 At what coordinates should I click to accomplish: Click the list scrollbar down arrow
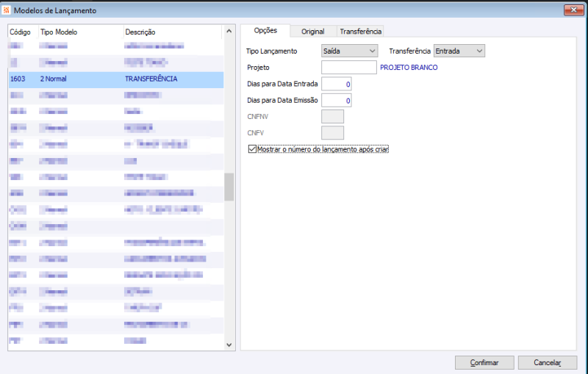(x=229, y=345)
